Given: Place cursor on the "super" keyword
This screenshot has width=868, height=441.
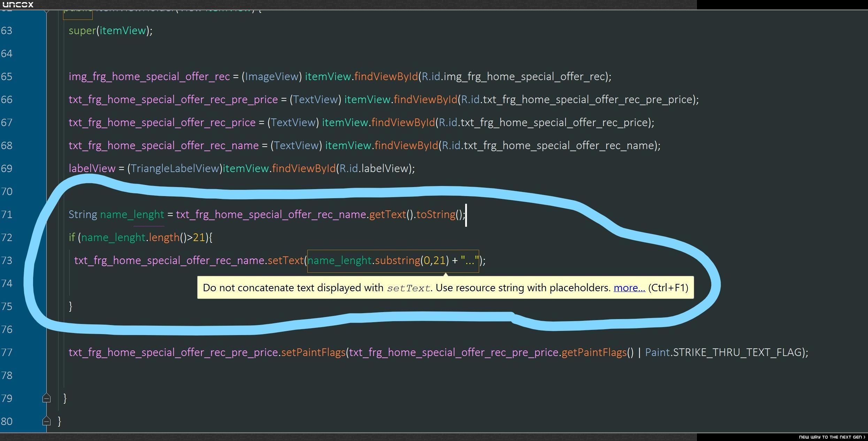Looking at the screenshot, I should pos(82,31).
